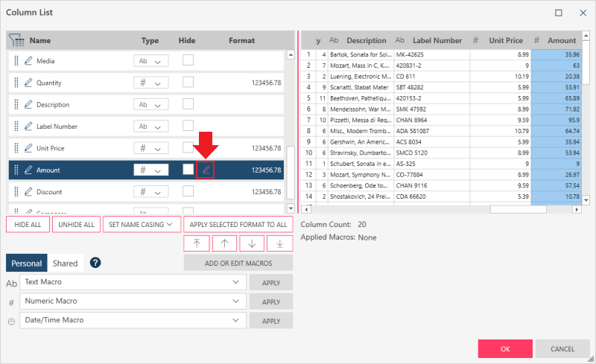596x364 pixels.
Task: Open the Numeric Macro dropdown
Action: (133, 301)
